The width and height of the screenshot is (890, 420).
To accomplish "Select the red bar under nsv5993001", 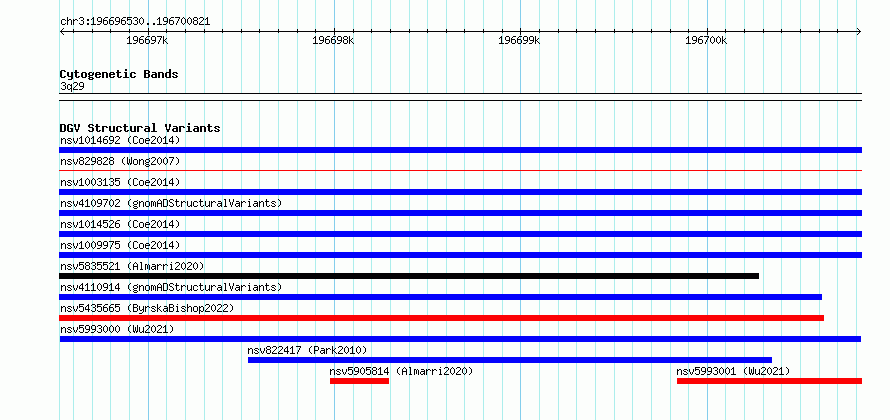I will coord(769,381).
